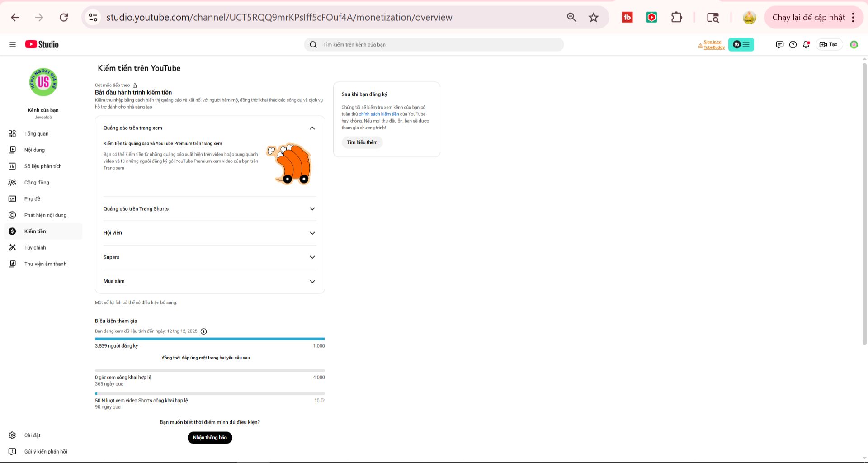868x463 pixels.
Task: Expand the Hội viên section
Action: pos(210,233)
